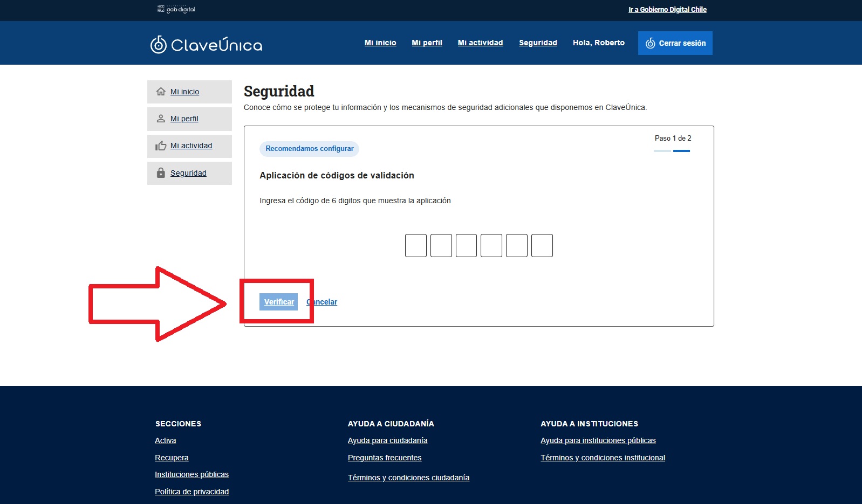Image resolution: width=862 pixels, height=504 pixels.
Task: Click the person icon beside Mi perfil
Action: (161, 119)
